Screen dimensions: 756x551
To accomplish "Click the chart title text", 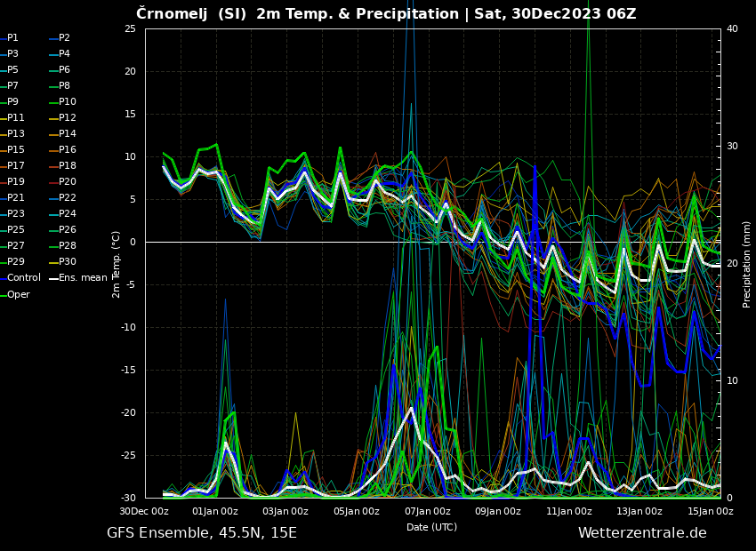I will point(386,13).
